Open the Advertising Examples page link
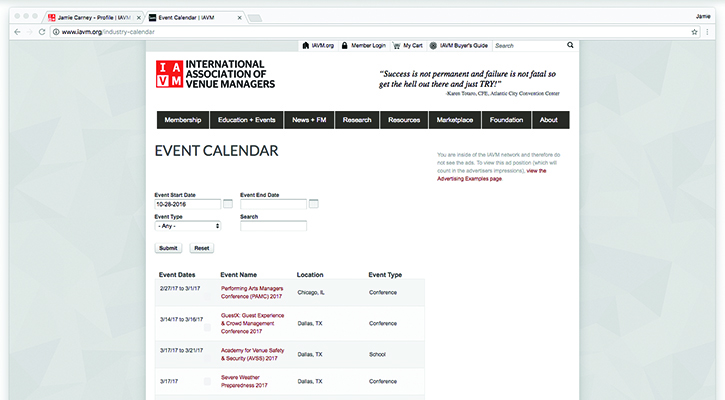725x400 pixels. (x=469, y=178)
